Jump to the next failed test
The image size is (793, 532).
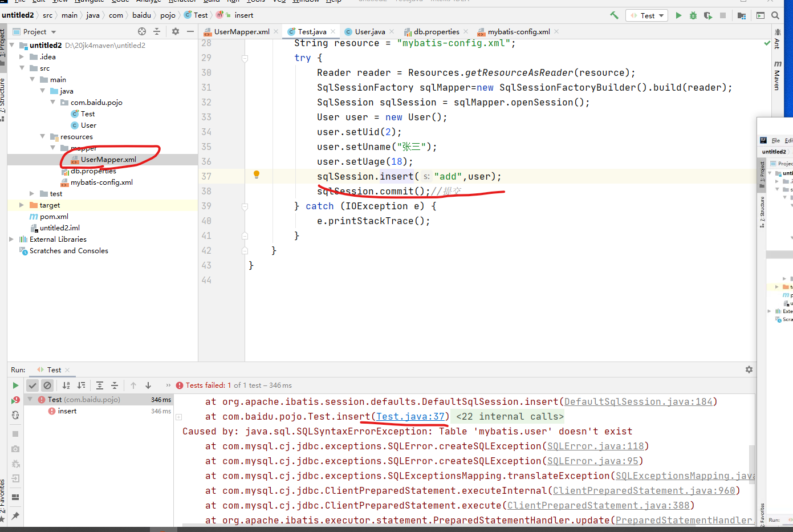tap(148, 385)
